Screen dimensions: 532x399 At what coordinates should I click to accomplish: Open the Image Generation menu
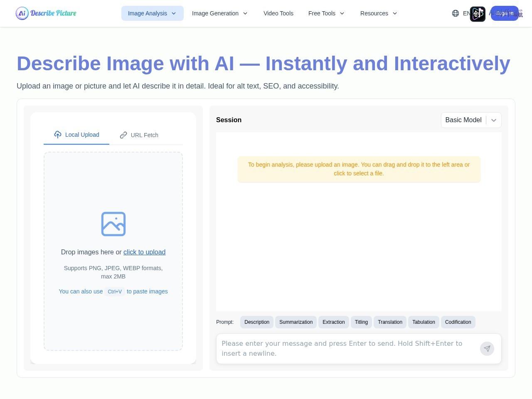tap(220, 13)
